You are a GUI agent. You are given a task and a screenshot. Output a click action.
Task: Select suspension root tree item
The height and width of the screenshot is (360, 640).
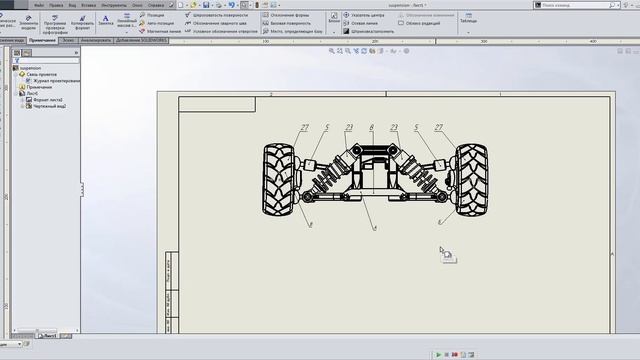[x=27, y=68]
